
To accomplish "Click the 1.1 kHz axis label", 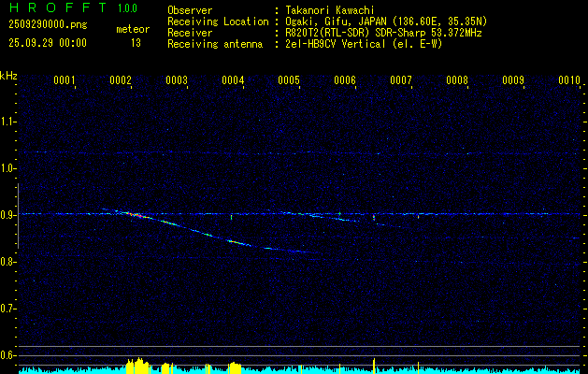I will coord(7,122).
